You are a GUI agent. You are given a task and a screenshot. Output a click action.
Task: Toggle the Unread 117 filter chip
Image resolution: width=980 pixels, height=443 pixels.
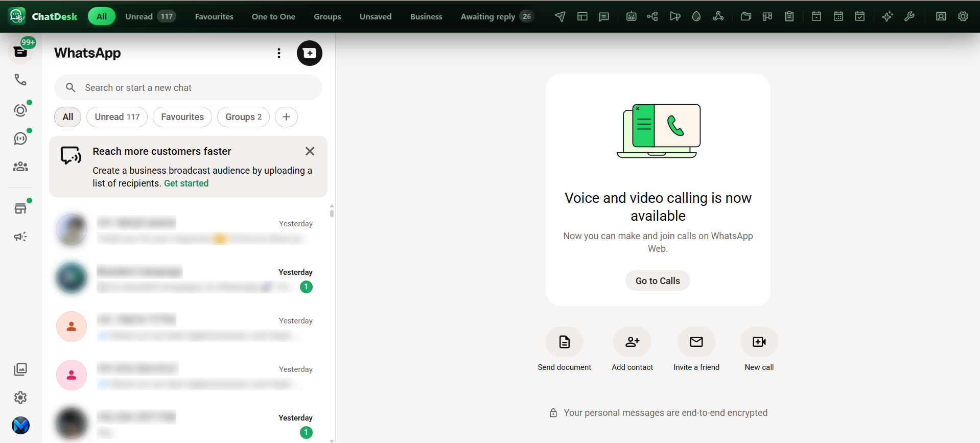117,117
